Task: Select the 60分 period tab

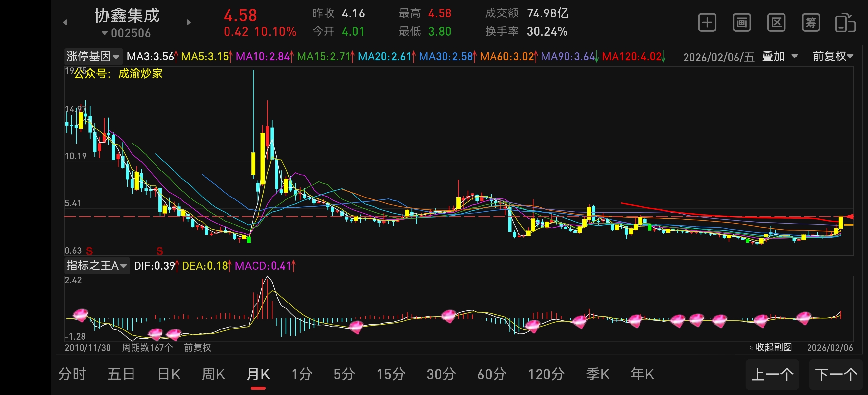Action: point(492,374)
